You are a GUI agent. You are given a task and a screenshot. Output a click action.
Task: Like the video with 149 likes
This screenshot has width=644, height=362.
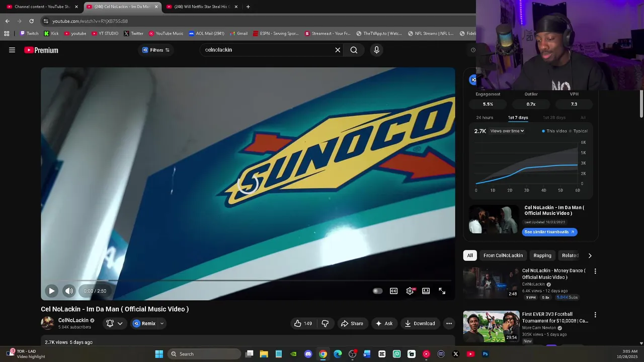tap(303, 323)
